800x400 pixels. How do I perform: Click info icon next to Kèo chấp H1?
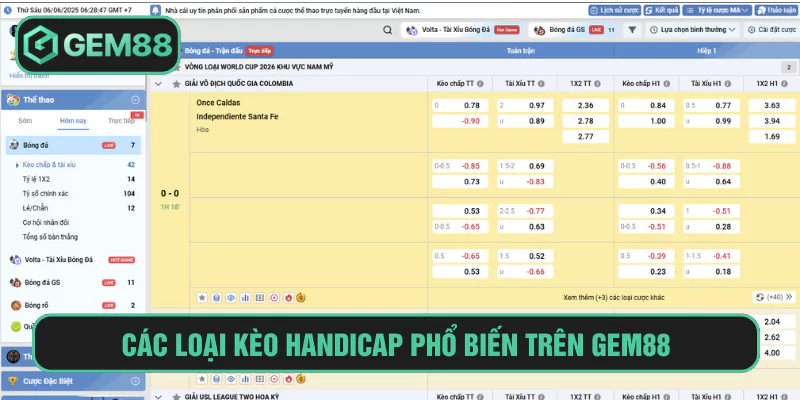pyautogui.click(x=666, y=84)
